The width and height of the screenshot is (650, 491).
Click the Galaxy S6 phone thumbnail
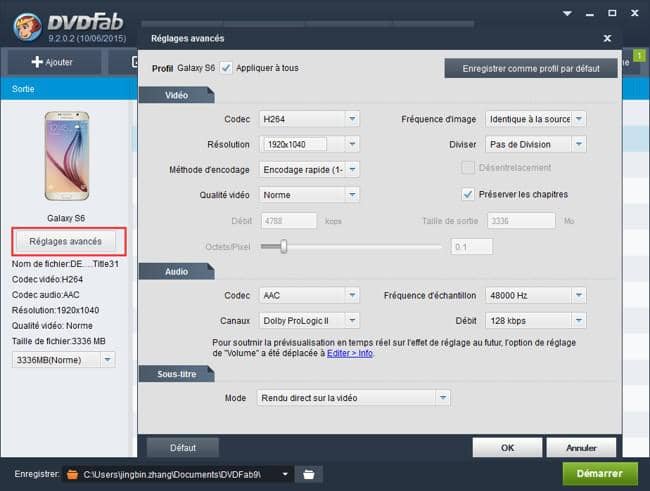click(67, 156)
